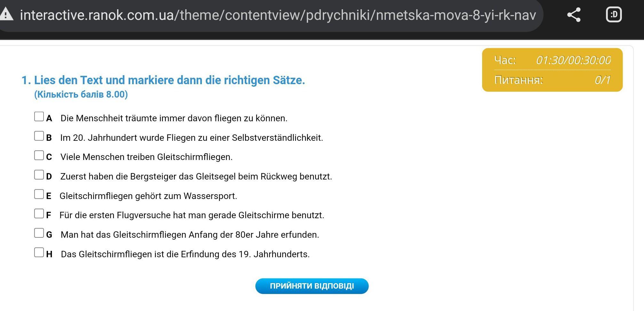Viewport: 644px width, 311px height.
Task: Tick checkbox F about ersten Flugversuche
Action: coord(39,214)
